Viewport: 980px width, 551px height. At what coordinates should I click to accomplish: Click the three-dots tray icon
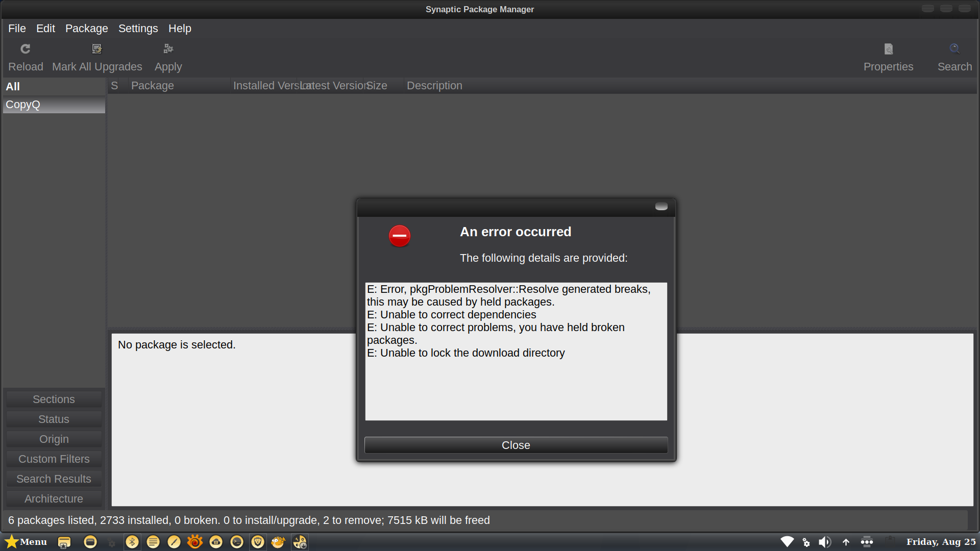[867, 542]
